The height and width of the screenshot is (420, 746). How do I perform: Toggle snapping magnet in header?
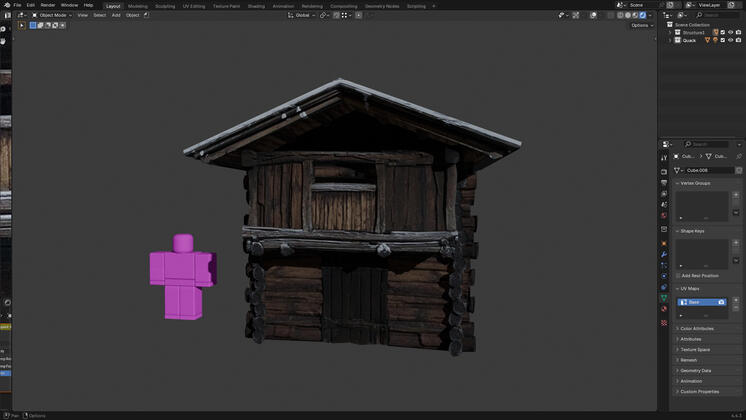[336, 15]
